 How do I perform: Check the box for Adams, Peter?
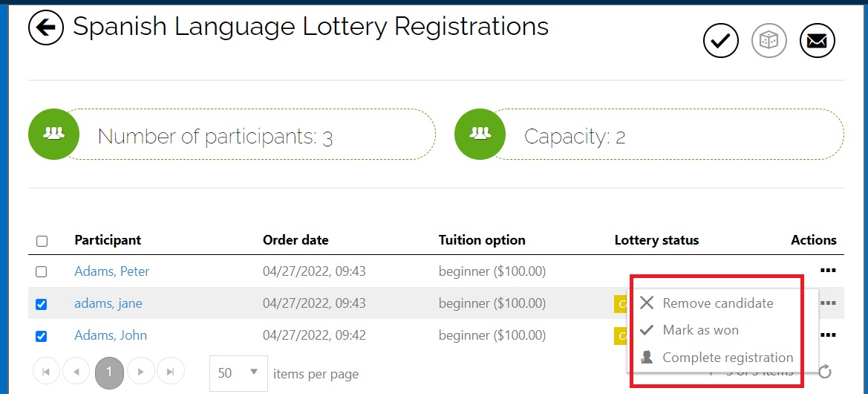42,272
